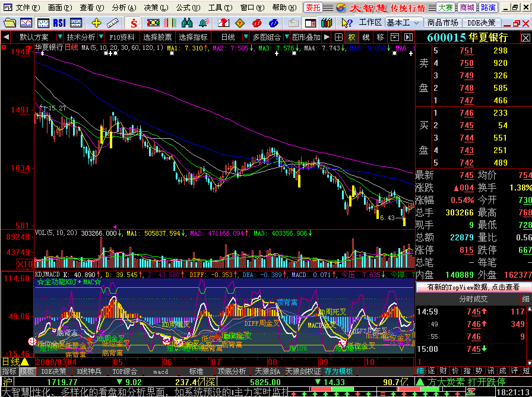Click the 委托 trading button
This screenshot has width=532, height=397.
313,8
